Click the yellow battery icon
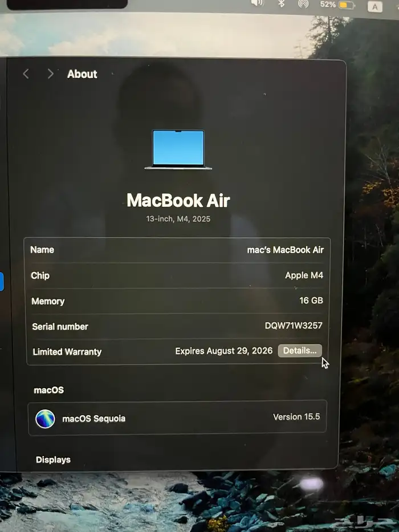Viewport: 399px width, 532px height. (347, 5)
